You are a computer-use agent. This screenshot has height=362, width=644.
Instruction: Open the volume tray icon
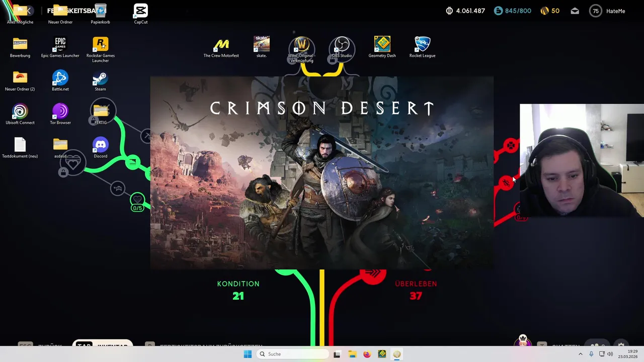(610, 354)
